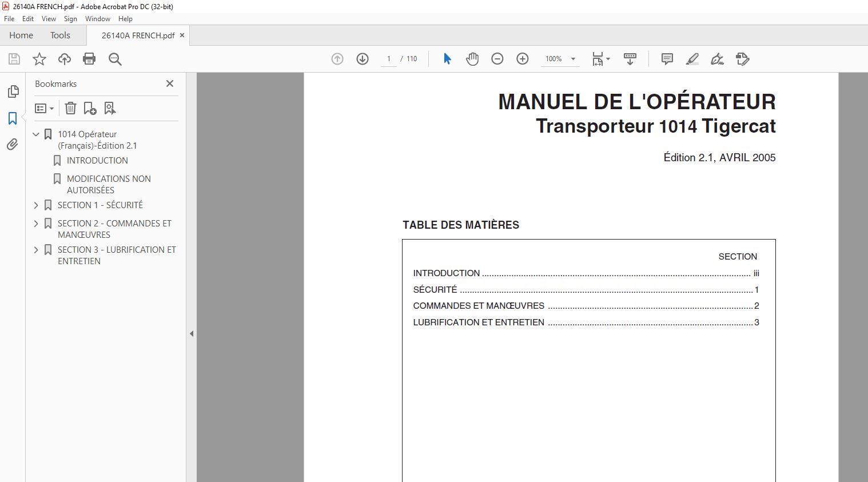Go to next page arrow
This screenshot has height=482, width=868.
pos(363,59)
